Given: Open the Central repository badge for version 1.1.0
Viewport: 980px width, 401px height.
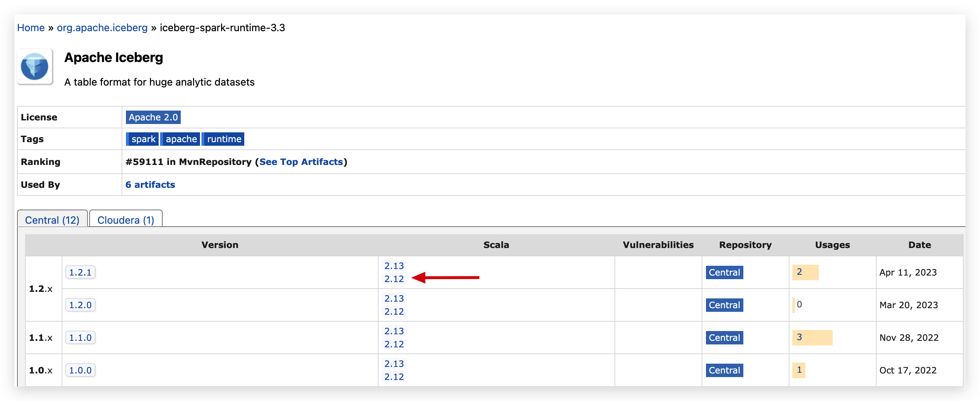Looking at the screenshot, I should click(724, 338).
